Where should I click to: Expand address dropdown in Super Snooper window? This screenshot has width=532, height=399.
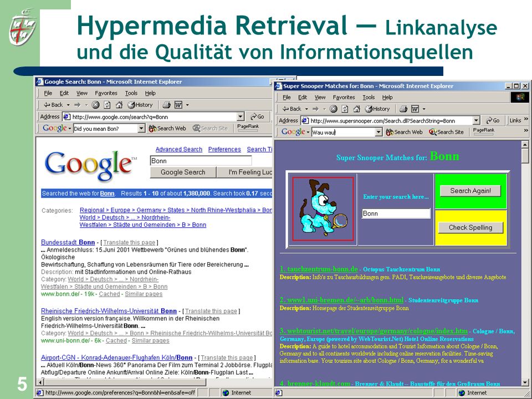(477, 120)
